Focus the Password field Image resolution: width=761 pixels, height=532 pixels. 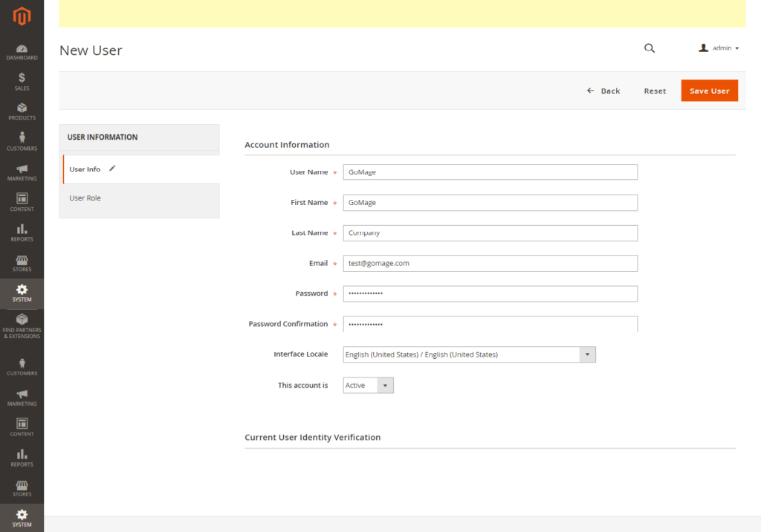coord(490,293)
